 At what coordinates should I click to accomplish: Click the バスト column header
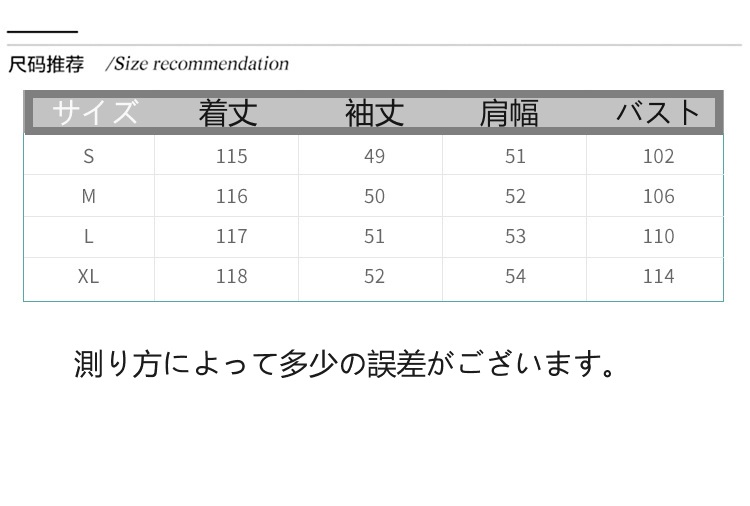[x=658, y=112]
